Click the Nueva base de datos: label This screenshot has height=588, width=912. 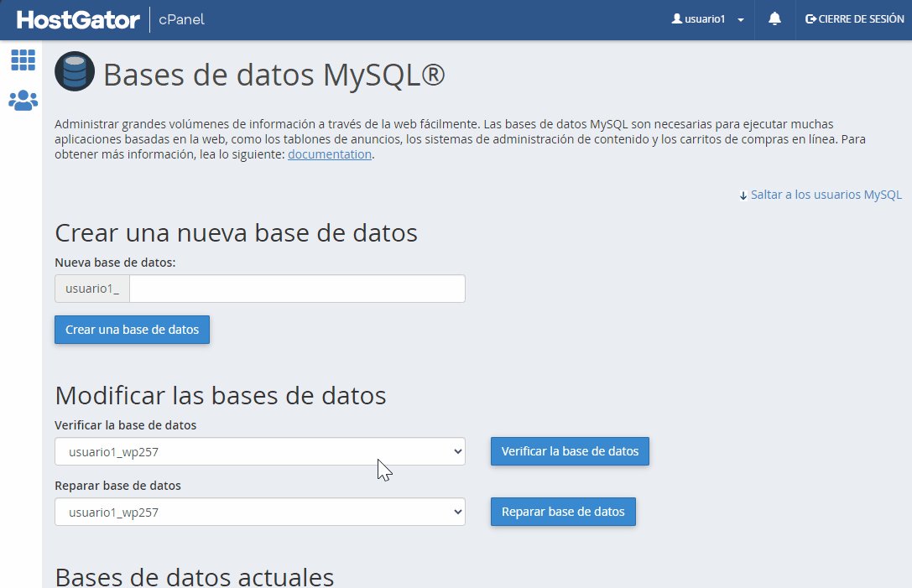pos(115,263)
